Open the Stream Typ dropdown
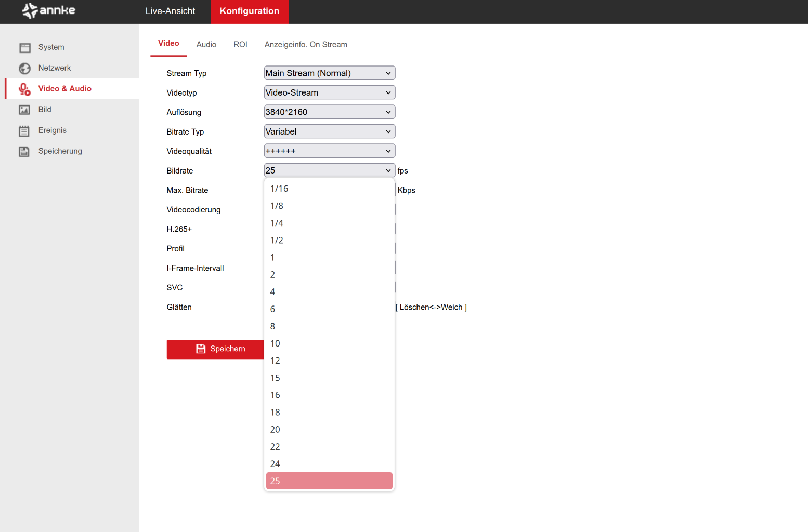This screenshot has width=808, height=532. [x=329, y=73]
